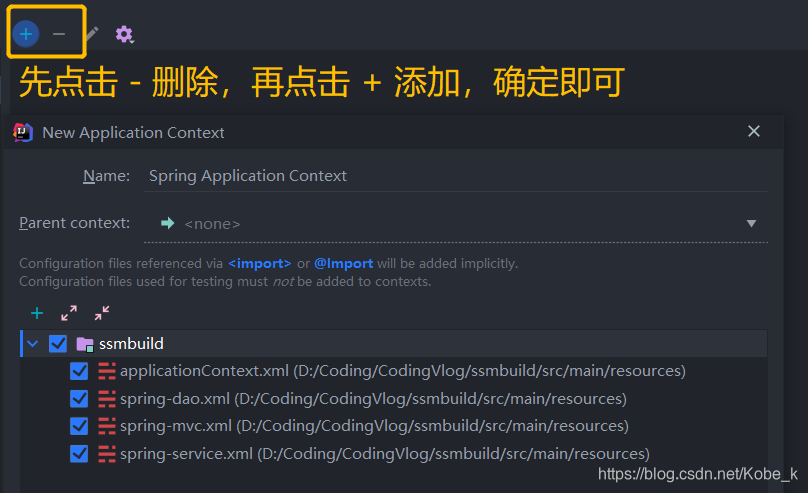Click the <import> highlighted text
The image size is (808, 493).
[x=260, y=263]
